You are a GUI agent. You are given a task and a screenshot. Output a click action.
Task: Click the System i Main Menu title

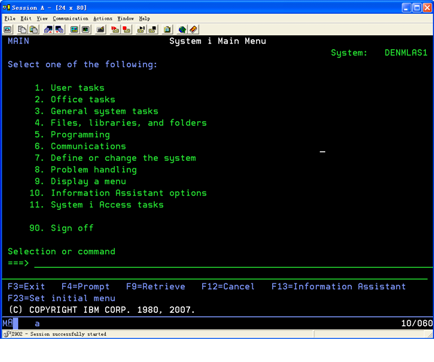217,41
